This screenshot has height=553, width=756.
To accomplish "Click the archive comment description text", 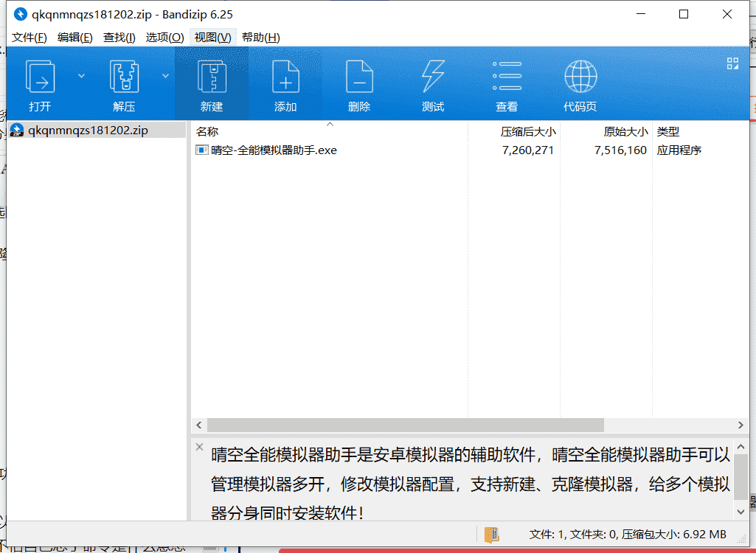I will click(471, 484).
